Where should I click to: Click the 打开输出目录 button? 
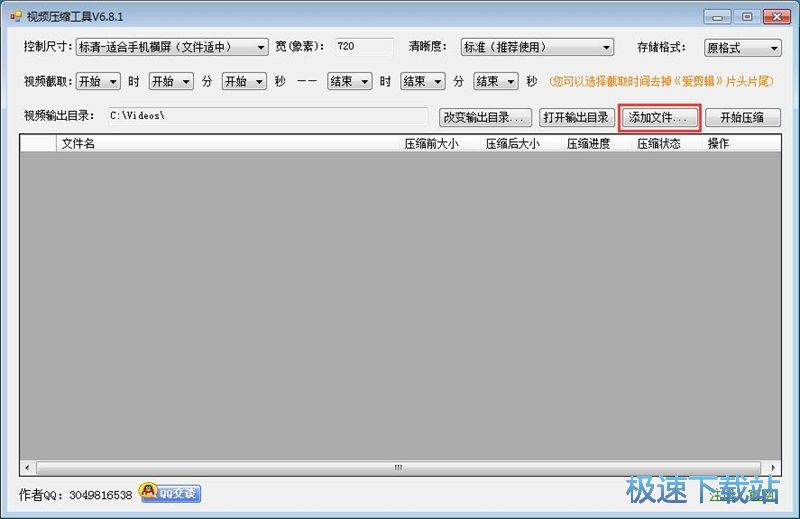click(x=576, y=117)
